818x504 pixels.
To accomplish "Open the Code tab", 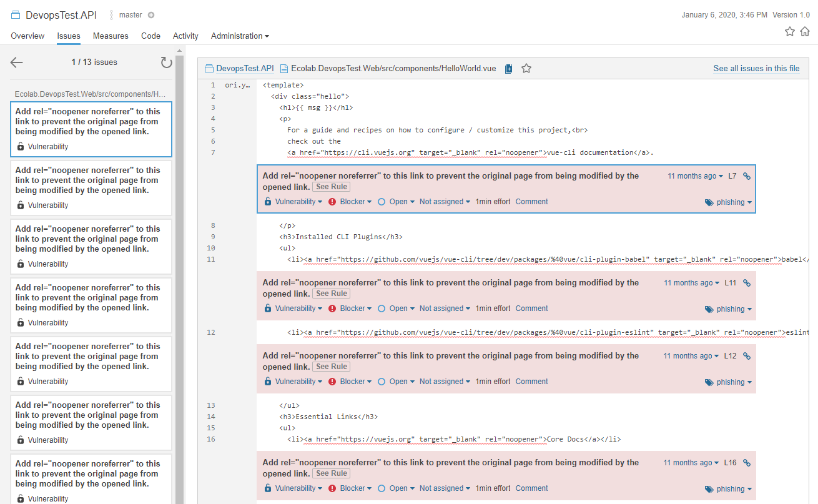I will tap(150, 36).
